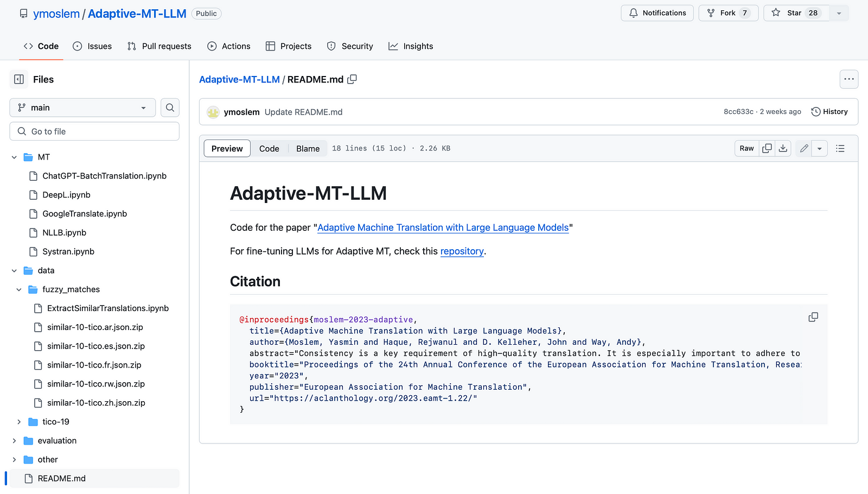Click the file search magnifier icon
The height and width of the screenshot is (494, 868).
coord(170,107)
